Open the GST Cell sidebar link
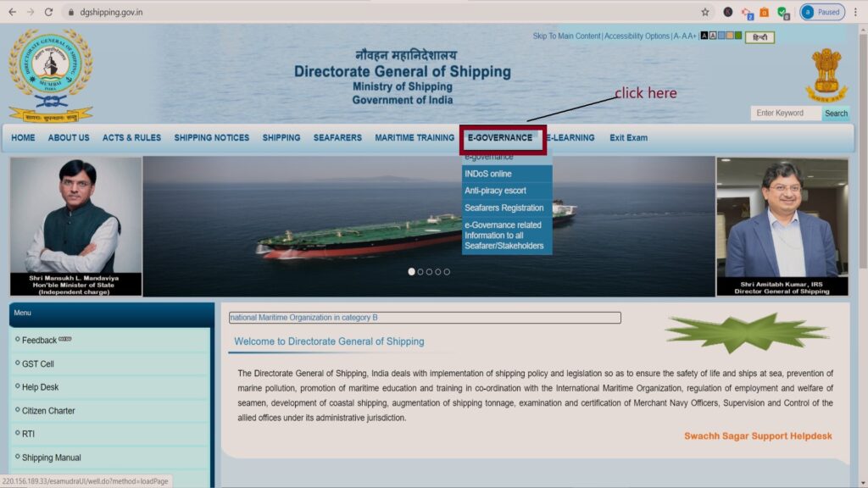Viewport: 868px width, 488px height. point(37,364)
